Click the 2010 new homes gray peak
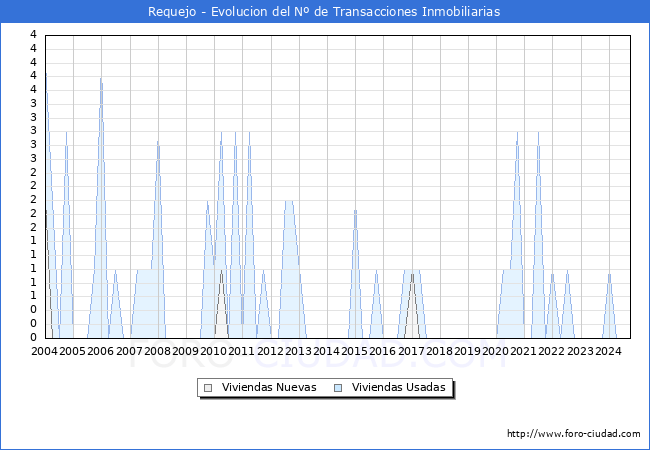 coord(221,271)
